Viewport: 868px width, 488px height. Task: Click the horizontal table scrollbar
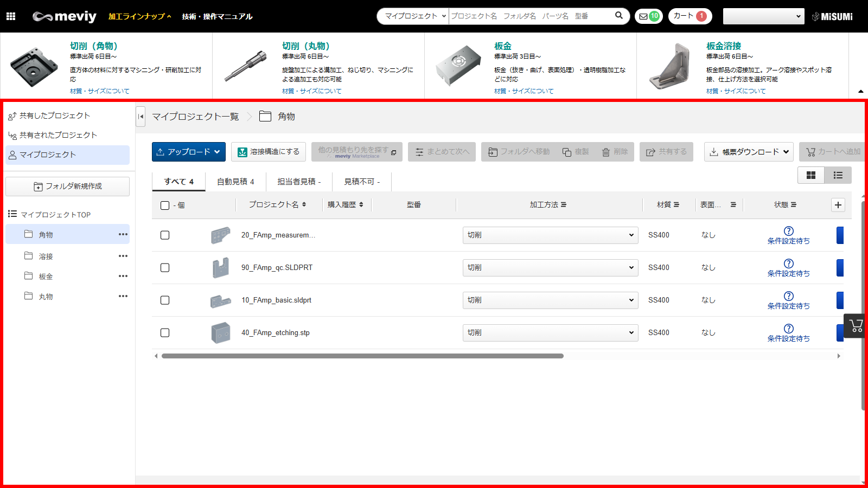(362, 356)
